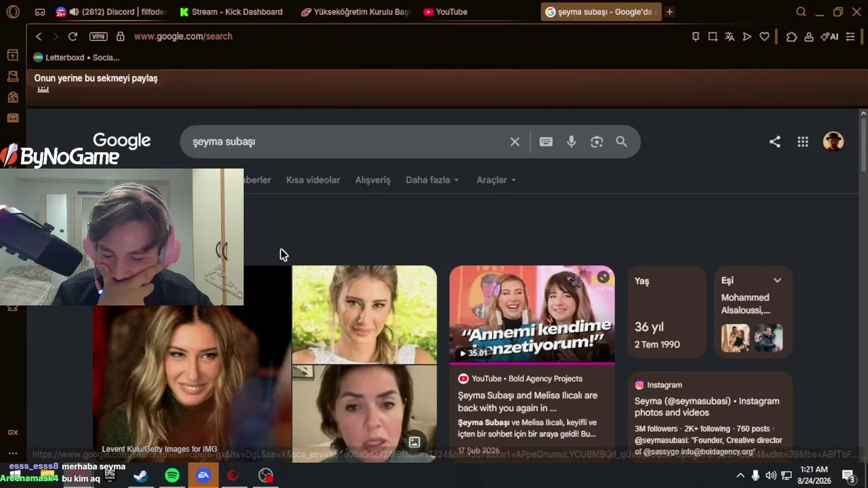
Task: Clear the Google search query
Action: coord(515,142)
